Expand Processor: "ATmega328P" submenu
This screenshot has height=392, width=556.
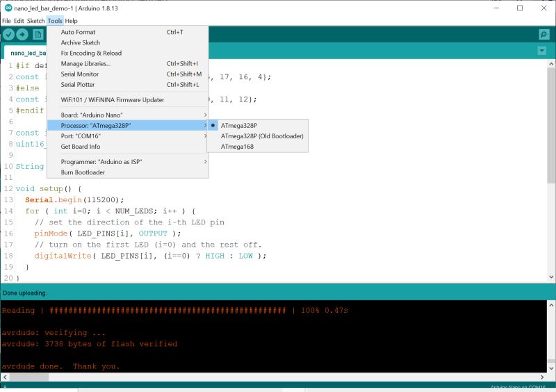[128, 126]
